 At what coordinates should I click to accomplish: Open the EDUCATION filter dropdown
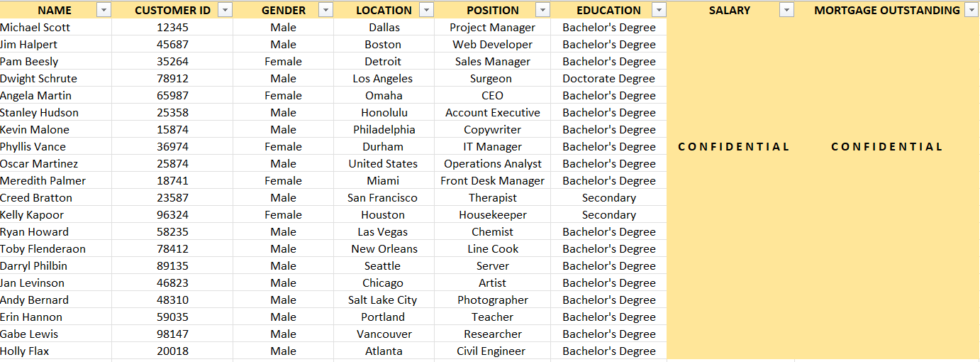pyautogui.click(x=659, y=10)
